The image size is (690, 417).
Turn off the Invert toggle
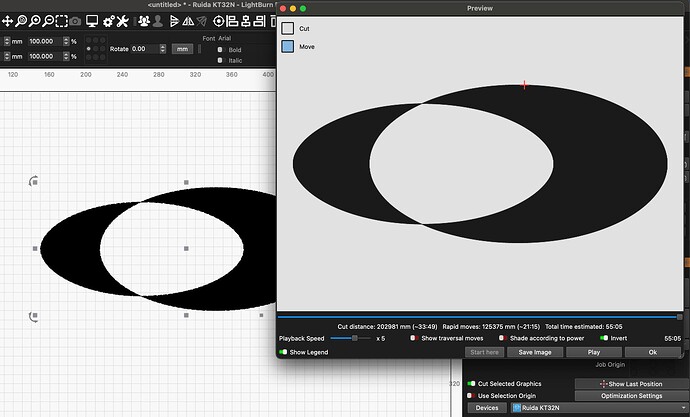pyautogui.click(x=604, y=338)
